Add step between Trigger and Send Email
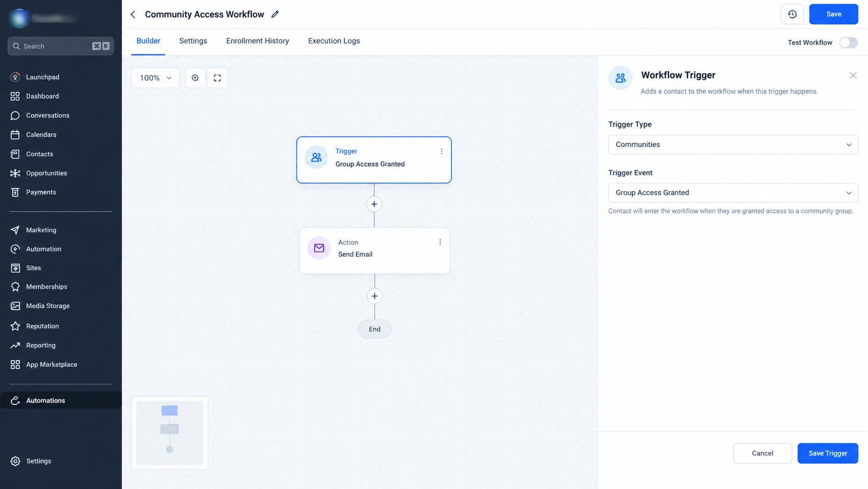The height and width of the screenshot is (489, 868). coord(374,204)
